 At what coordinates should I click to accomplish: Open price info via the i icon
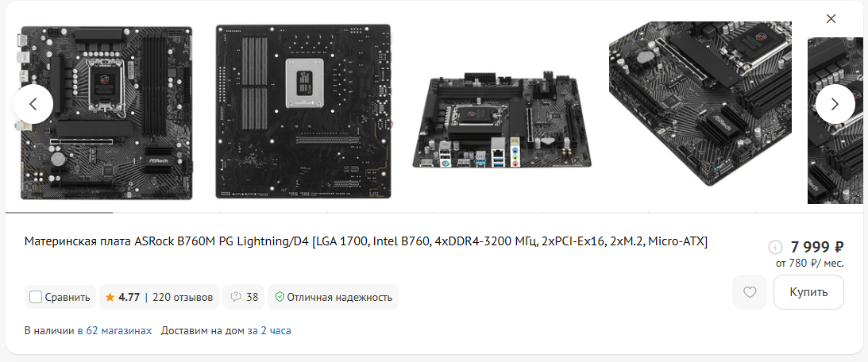coord(776,246)
